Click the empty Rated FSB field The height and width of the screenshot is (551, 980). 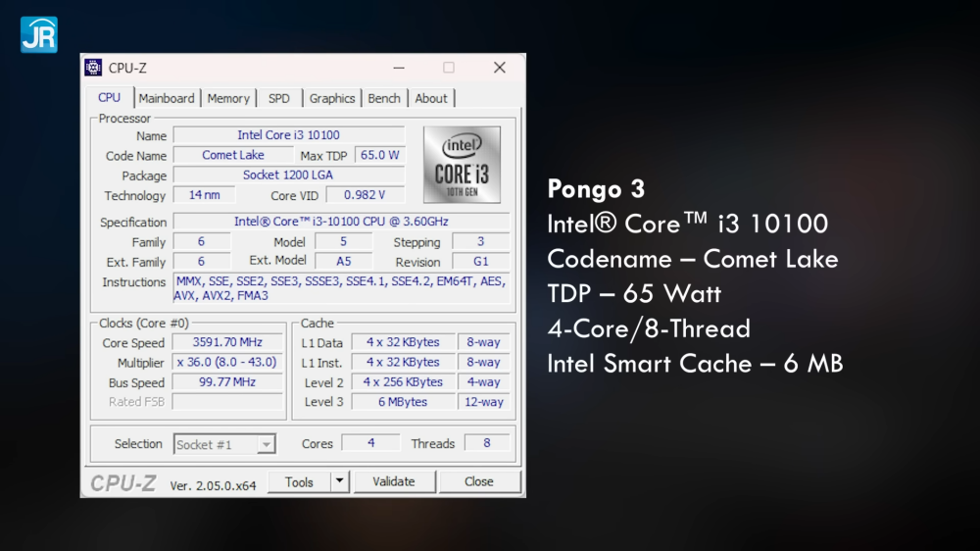227,402
